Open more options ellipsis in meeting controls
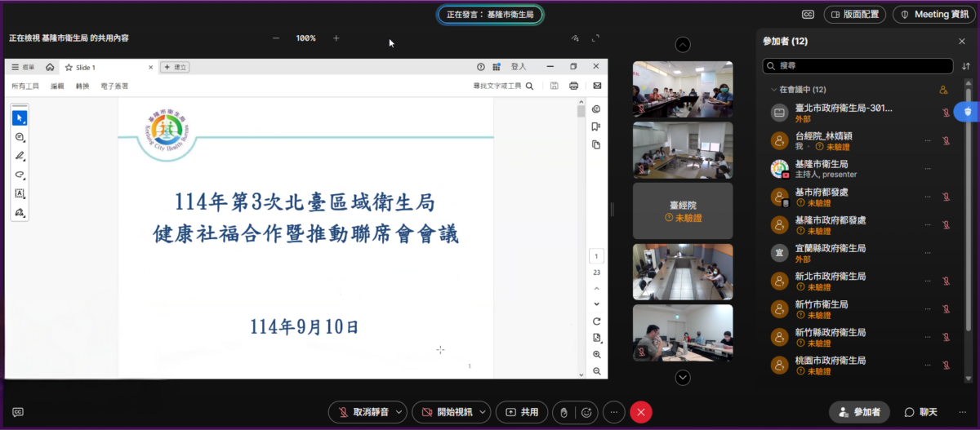This screenshot has height=430, width=980. coord(613,412)
